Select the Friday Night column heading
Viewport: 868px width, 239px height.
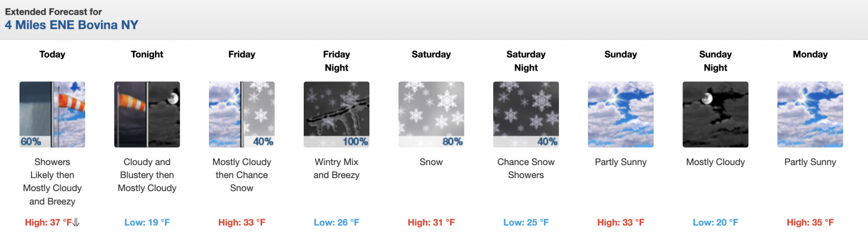click(x=336, y=61)
